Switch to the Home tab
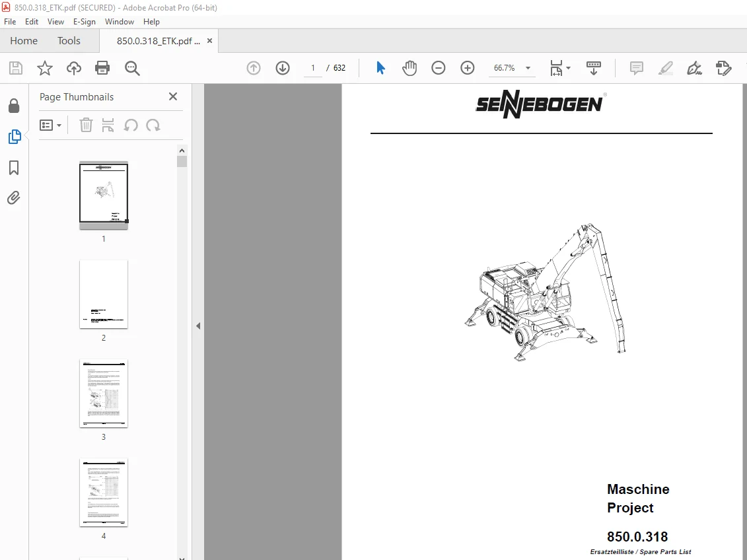The width and height of the screenshot is (747, 560). pyautogui.click(x=24, y=41)
